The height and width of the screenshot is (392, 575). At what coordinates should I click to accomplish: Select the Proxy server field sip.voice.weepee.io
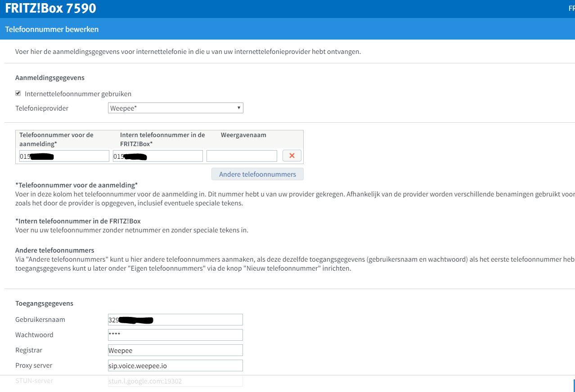pos(175,365)
